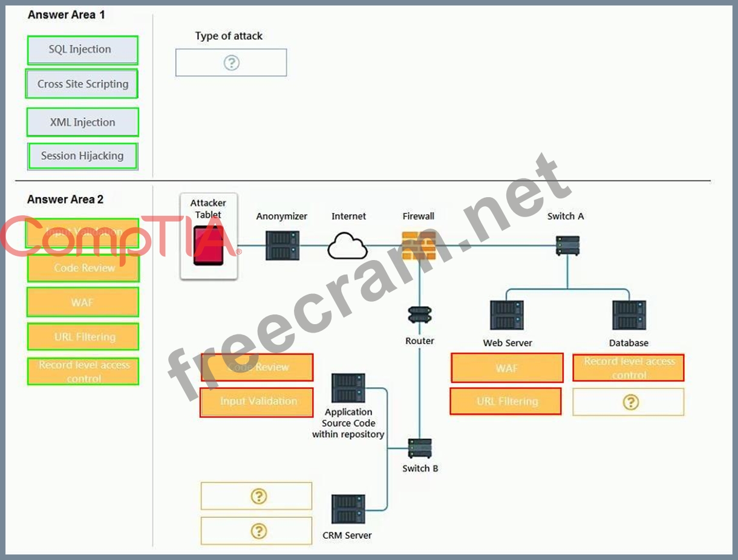The width and height of the screenshot is (738, 560).
Task: Choose the Session Hijacking answer
Action: click(x=82, y=156)
